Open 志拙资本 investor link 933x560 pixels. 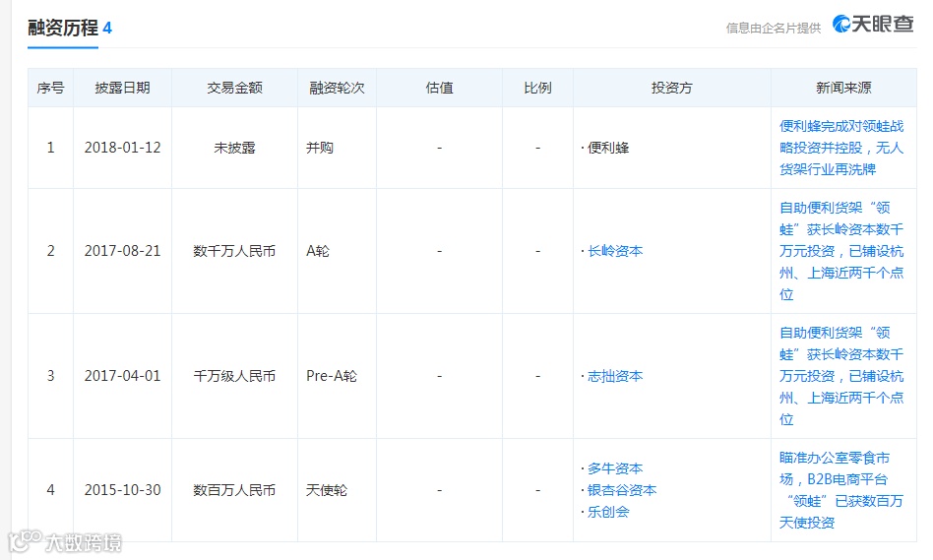tap(615, 376)
